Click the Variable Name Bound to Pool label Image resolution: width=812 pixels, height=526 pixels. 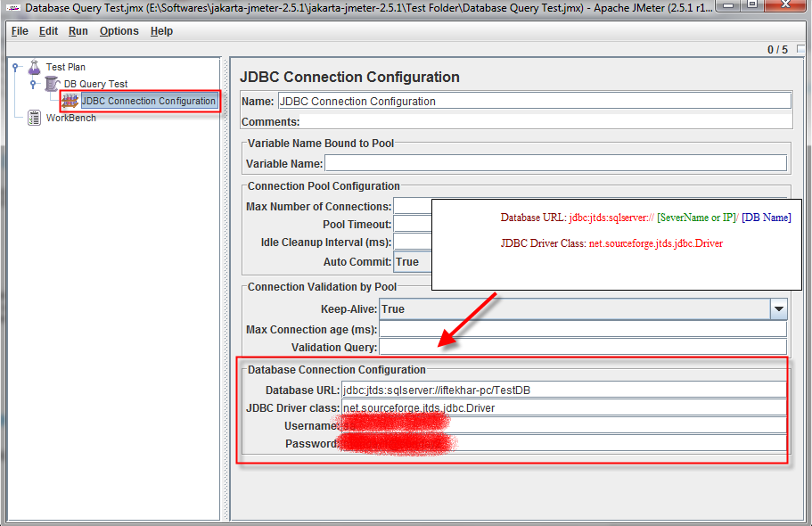(321, 144)
